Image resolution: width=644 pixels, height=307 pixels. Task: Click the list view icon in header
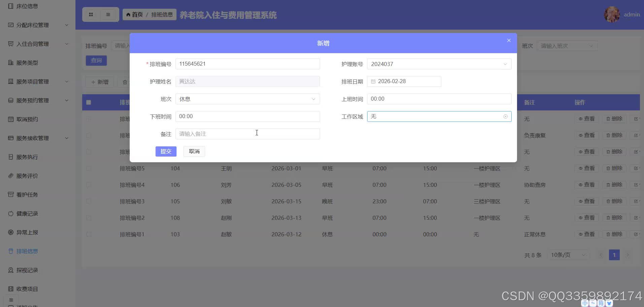point(108,14)
